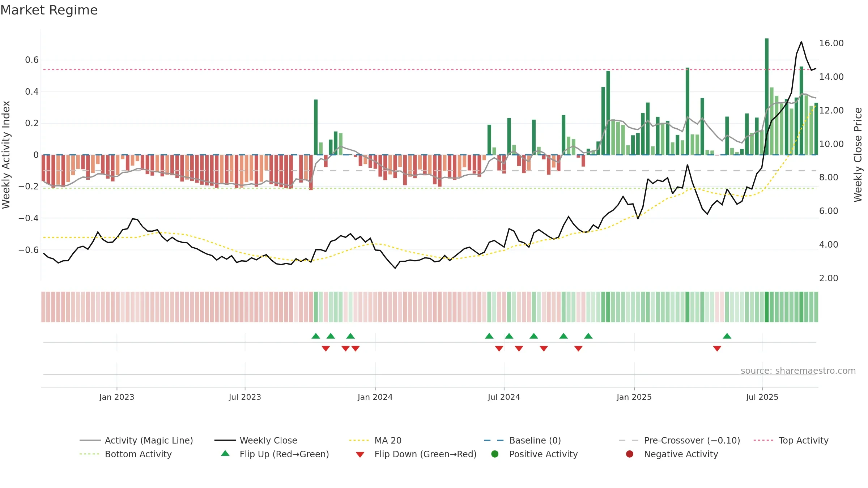Click the 12.00 price tick label
The image size is (868, 488).
tap(831, 110)
